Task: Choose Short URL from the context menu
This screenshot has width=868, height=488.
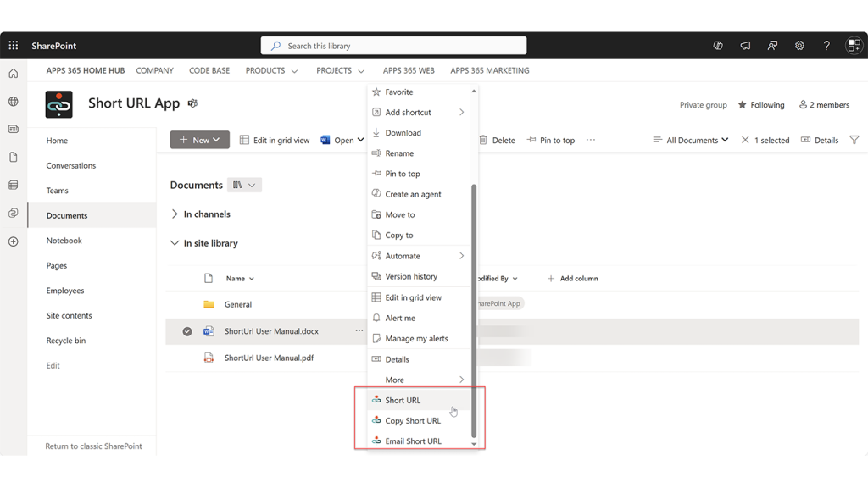Action: pos(419,400)
